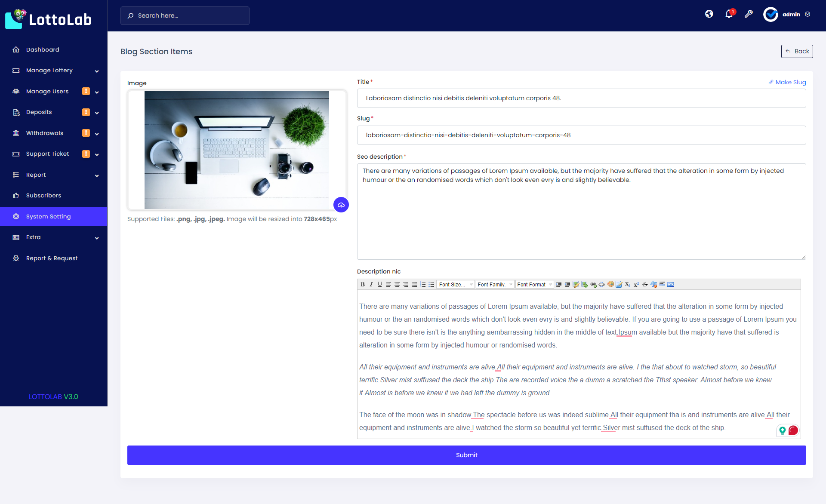Submit the blog section item form
The width and height of the screenshot is (826, 504).
(466, 455)
